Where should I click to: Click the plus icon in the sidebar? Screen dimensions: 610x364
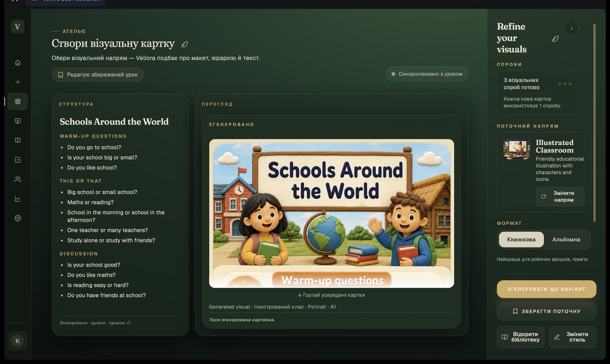(x=17, y=82)
